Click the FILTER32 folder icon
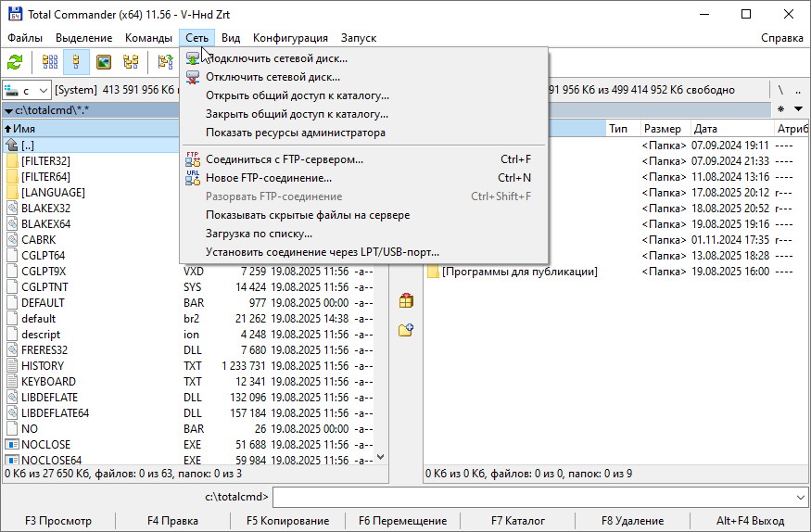Viewport: 811px width, 532px height. 12,161
